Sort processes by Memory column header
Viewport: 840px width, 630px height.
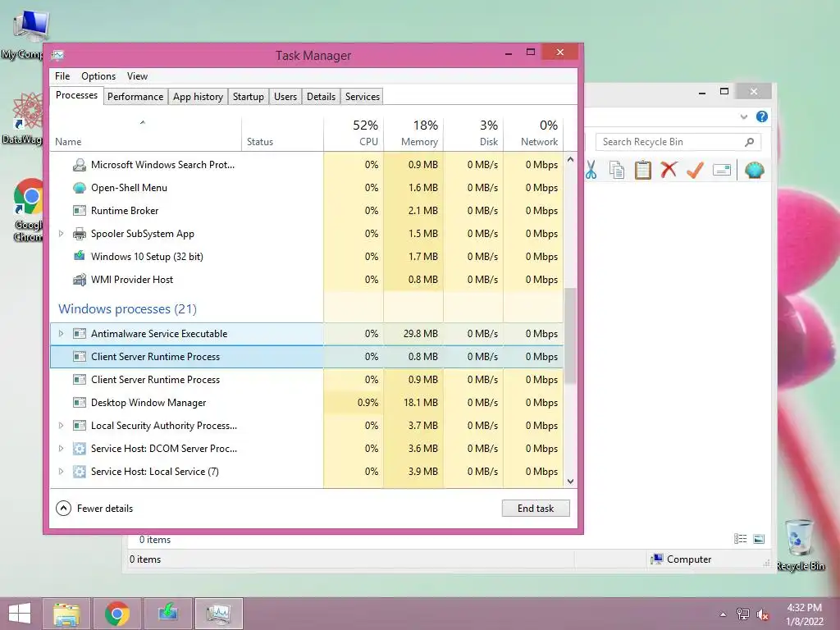(413, 133)
